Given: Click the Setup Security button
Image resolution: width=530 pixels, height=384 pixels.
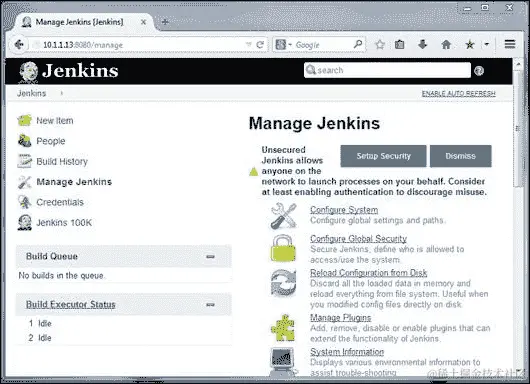Looking at the screenshot, I should click(383, 156).
